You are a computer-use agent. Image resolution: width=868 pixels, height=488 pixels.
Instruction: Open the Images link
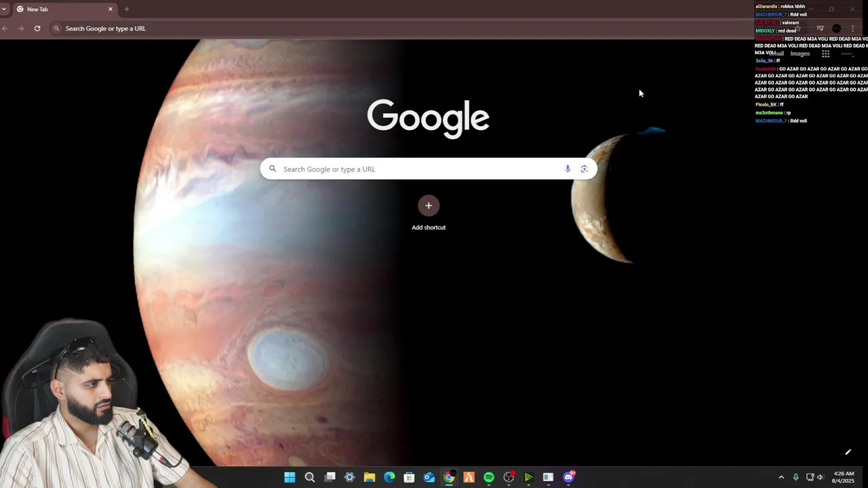click(800, 54)
